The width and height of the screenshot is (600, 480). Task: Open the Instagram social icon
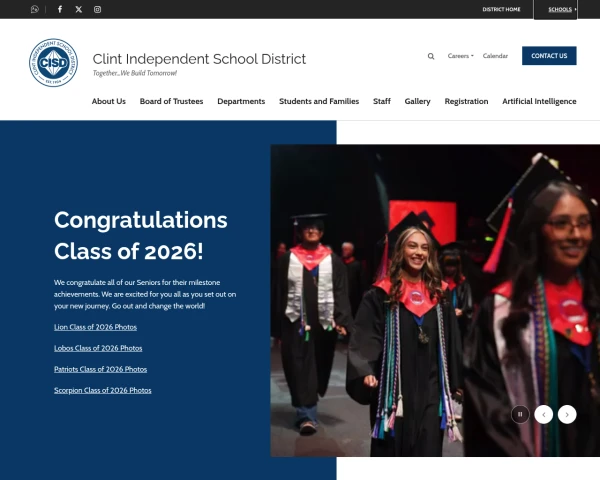coord(98,9)
